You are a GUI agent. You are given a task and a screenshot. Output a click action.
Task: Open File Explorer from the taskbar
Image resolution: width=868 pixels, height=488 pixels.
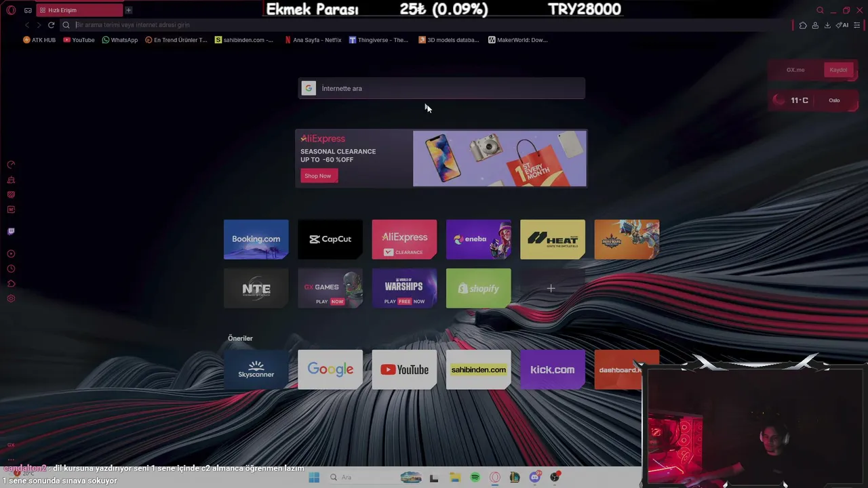[455, 477]
